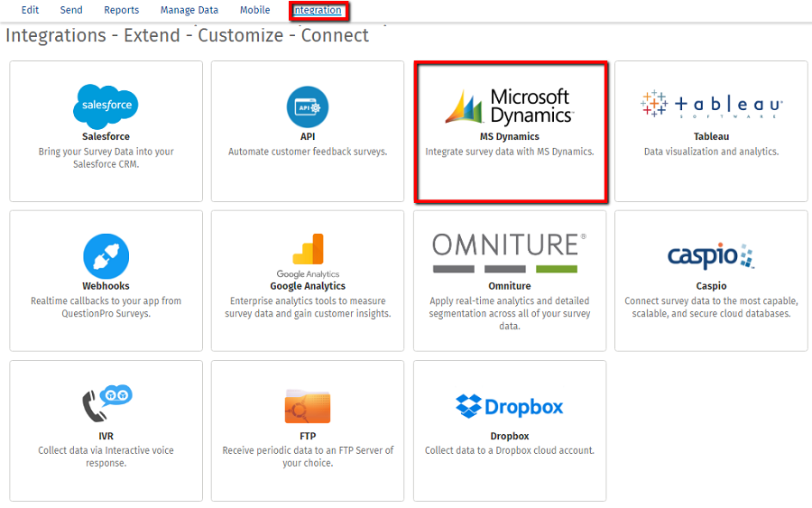
Task: Click the blue API gear icon
Action: [x=308, y=106]
